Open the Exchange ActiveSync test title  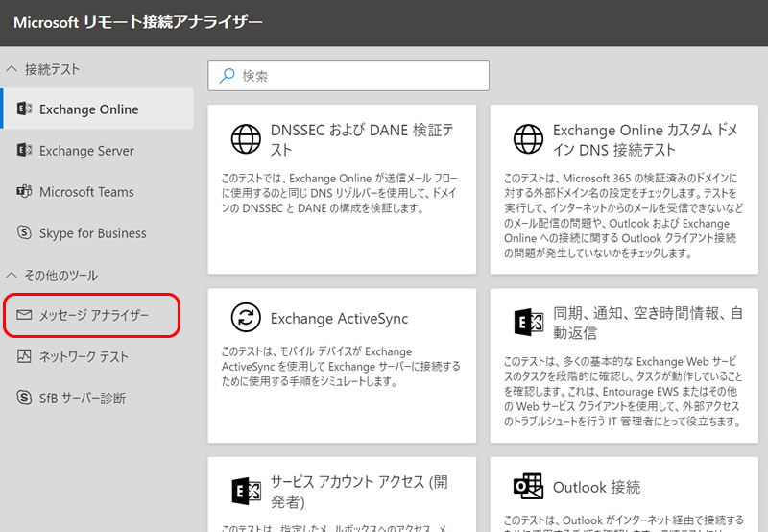click(339, 319)
